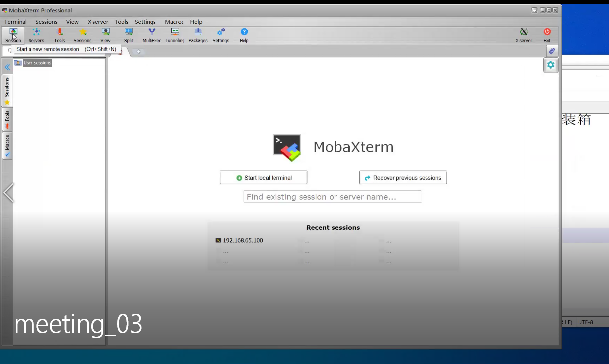The image size is (609, 364).
Task: Switch to the Tools vertical side tab
Action: point(7,119)
